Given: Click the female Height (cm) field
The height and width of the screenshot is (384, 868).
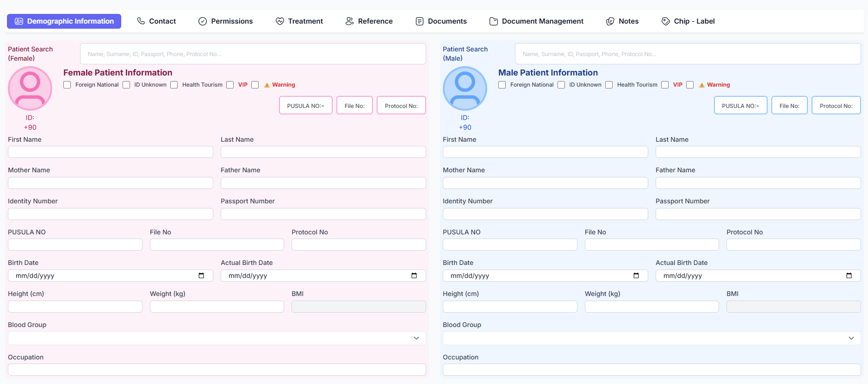Looking at the screenshot, I should tap(75, 307).
